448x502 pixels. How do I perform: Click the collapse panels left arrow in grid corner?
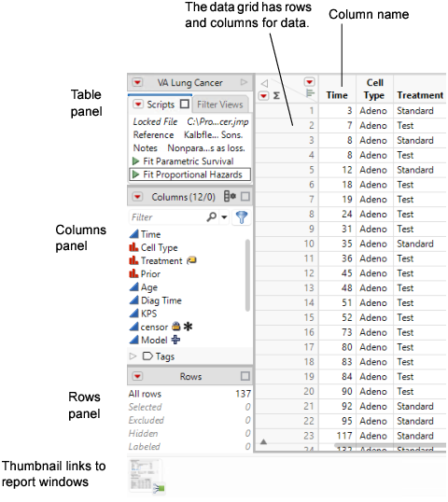(264, 83)
